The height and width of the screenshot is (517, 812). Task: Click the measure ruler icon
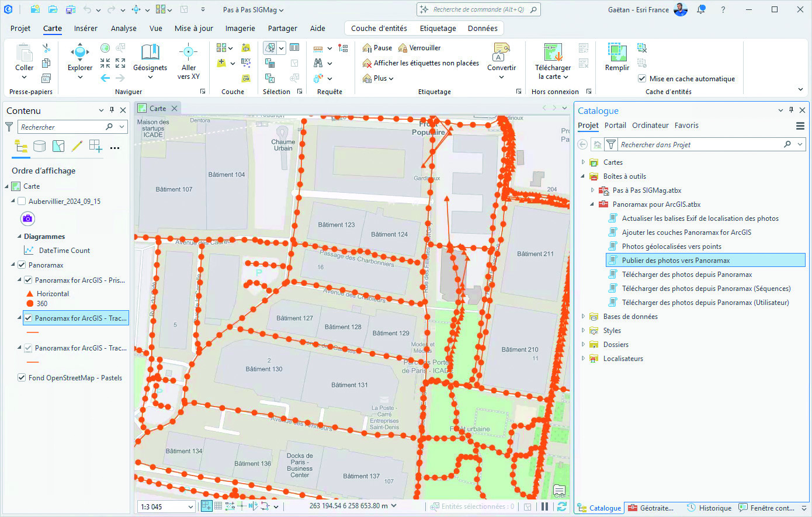(x=318, y=48)
